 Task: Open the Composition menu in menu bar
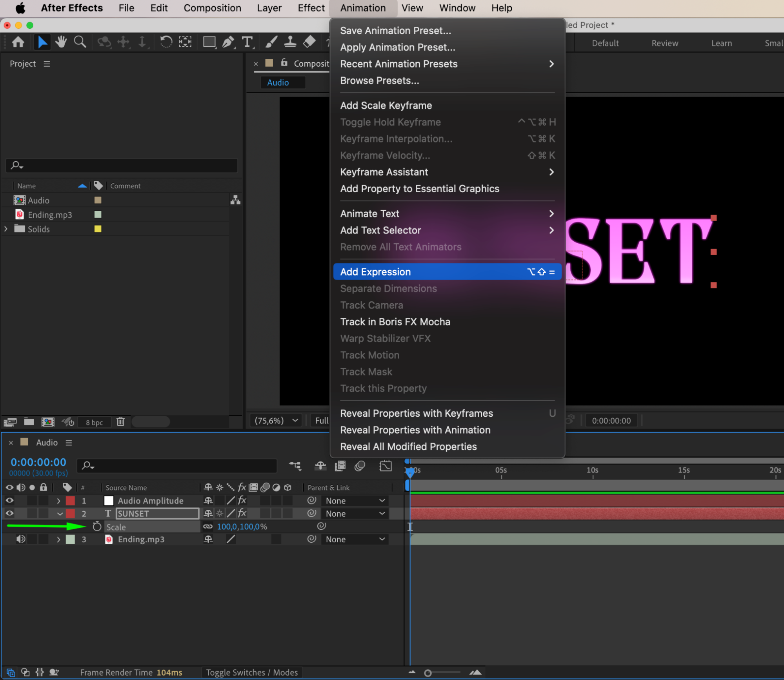(212, 8)
